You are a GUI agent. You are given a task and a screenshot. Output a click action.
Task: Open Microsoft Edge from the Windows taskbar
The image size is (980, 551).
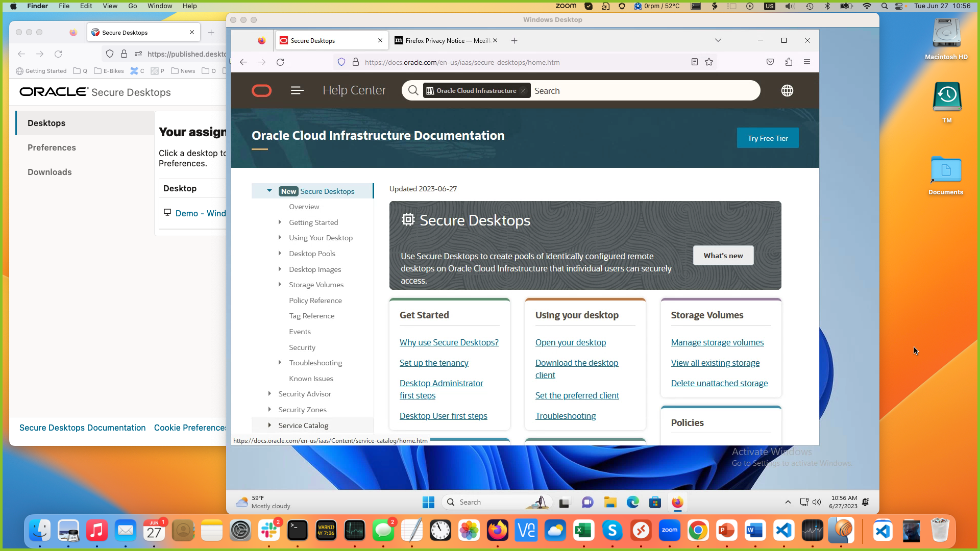click(x=632, y=502)
